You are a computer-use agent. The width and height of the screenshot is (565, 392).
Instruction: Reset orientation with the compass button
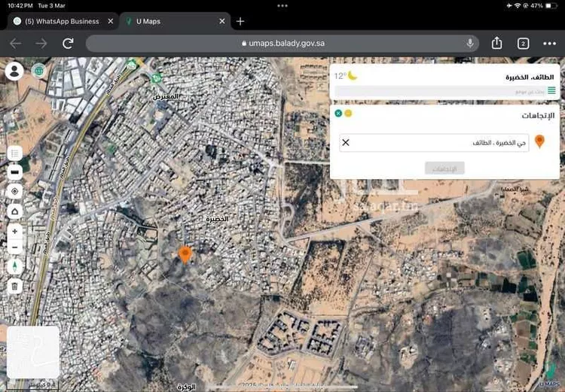15,267
